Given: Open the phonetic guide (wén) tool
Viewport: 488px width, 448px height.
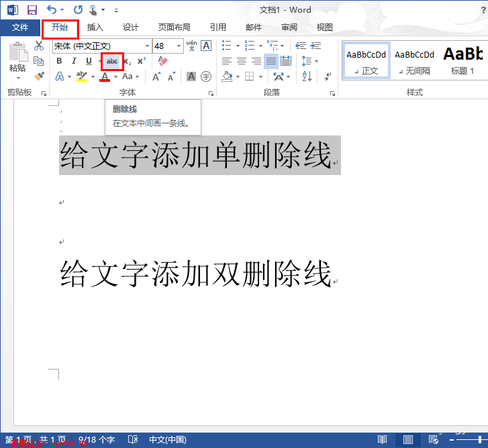Looking at the screenshot, I should click(x=192, y=46).
